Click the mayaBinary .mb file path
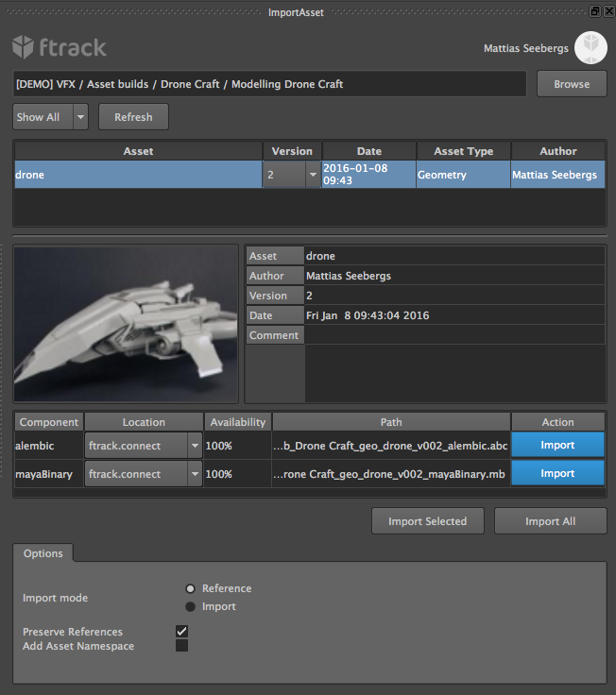 click(x=389, y=474)
